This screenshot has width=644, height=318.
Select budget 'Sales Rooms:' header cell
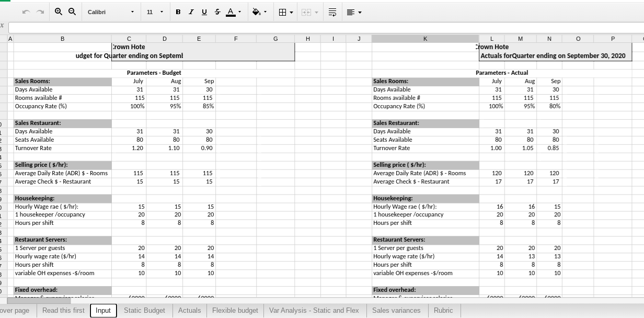point(63,81)
